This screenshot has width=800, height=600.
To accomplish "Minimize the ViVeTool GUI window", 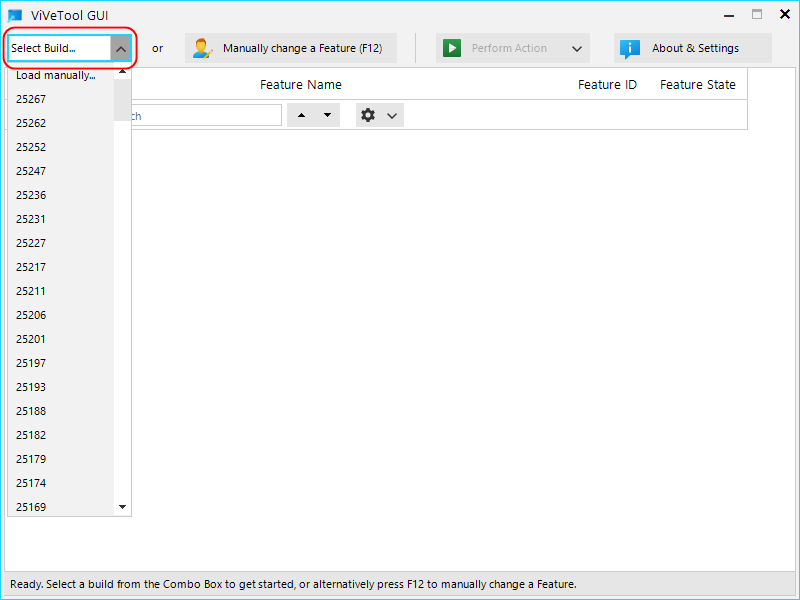I will pyautogui.click(x=729, y=15).
